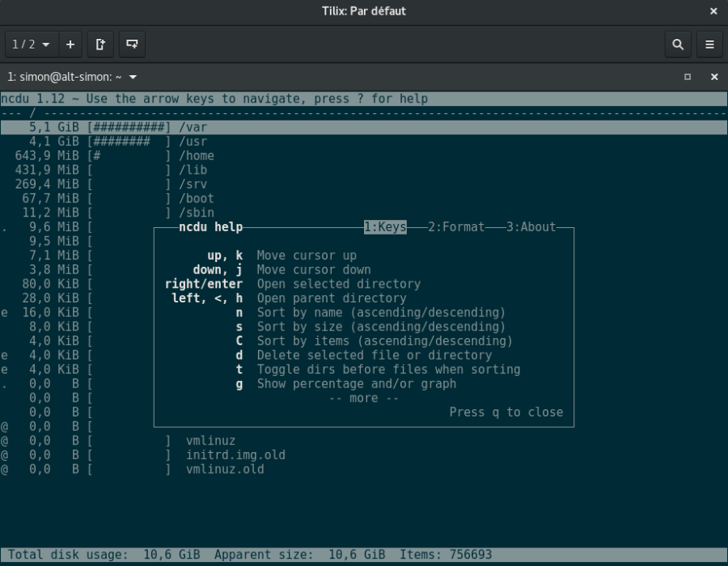Add a new terminal with plus button

[x=70, y=44]
